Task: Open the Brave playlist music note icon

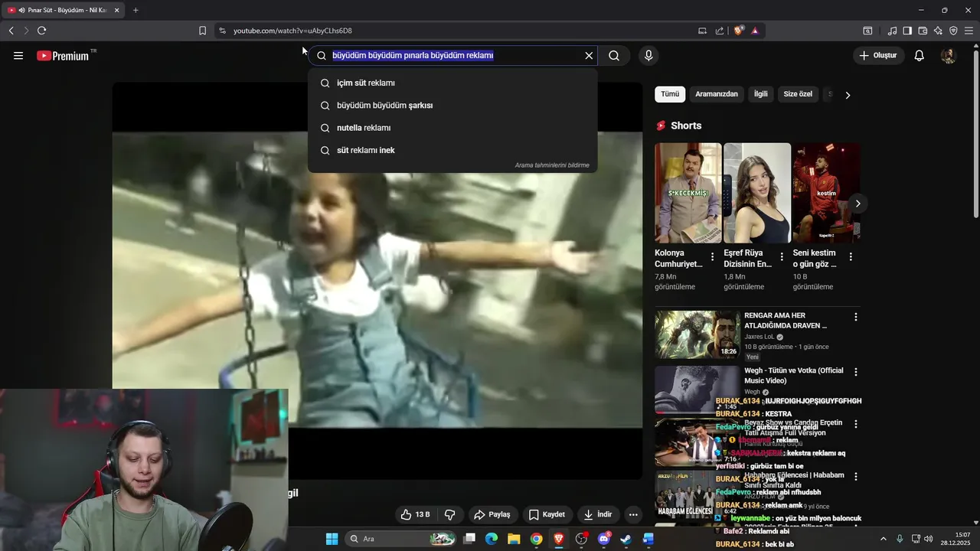Action: pos(892,31)
